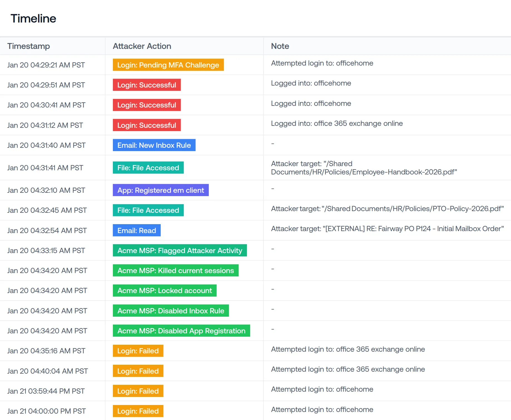
Task: Click Login: Successful badge at 04:31:12 AM
Action: pyautogui.click(x=147, y=125)
